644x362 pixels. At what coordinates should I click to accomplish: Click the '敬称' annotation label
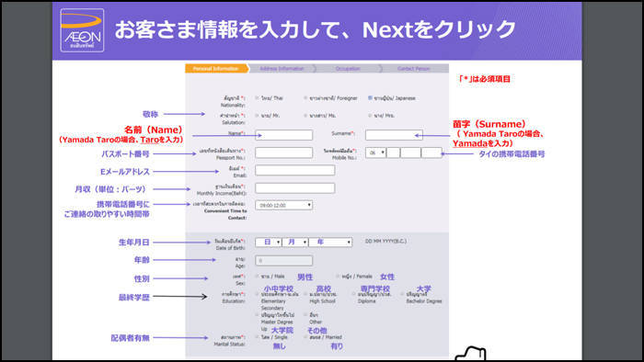tap(150, 114)
